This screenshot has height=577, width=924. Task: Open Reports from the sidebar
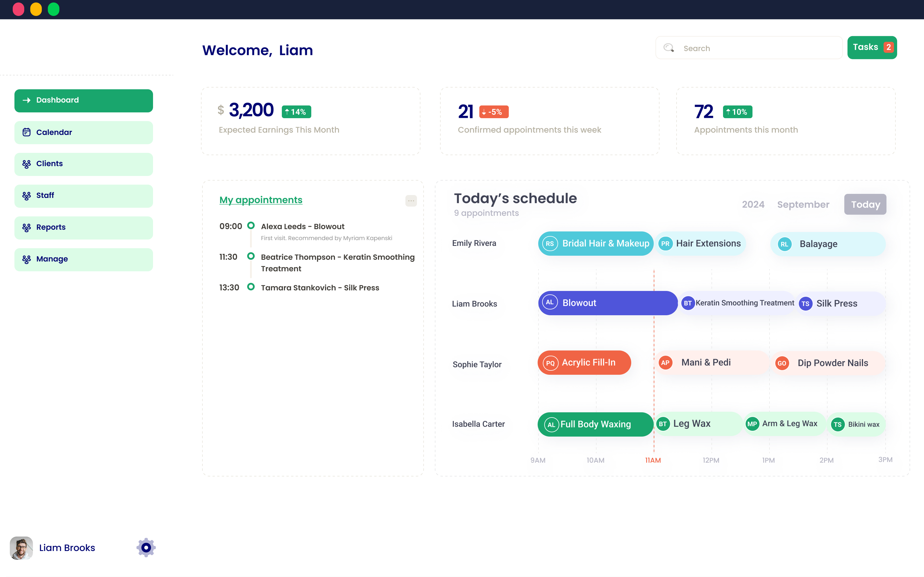tap(83, 228)
